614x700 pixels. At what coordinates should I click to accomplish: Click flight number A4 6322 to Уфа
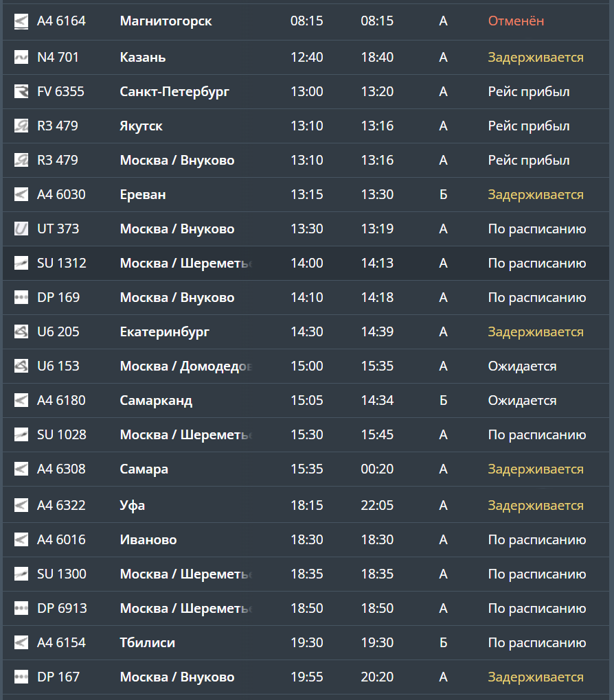tap(61, 506)
